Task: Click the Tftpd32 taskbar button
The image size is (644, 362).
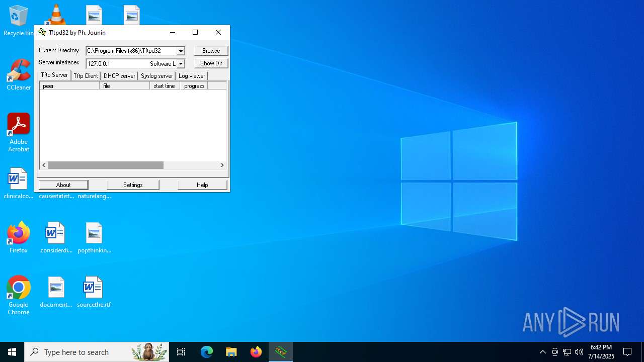Action: pos(281,352)
